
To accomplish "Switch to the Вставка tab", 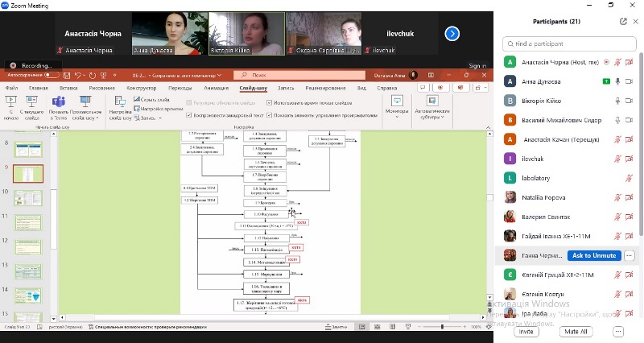I will pyautogui.click(x=68, y=88).
